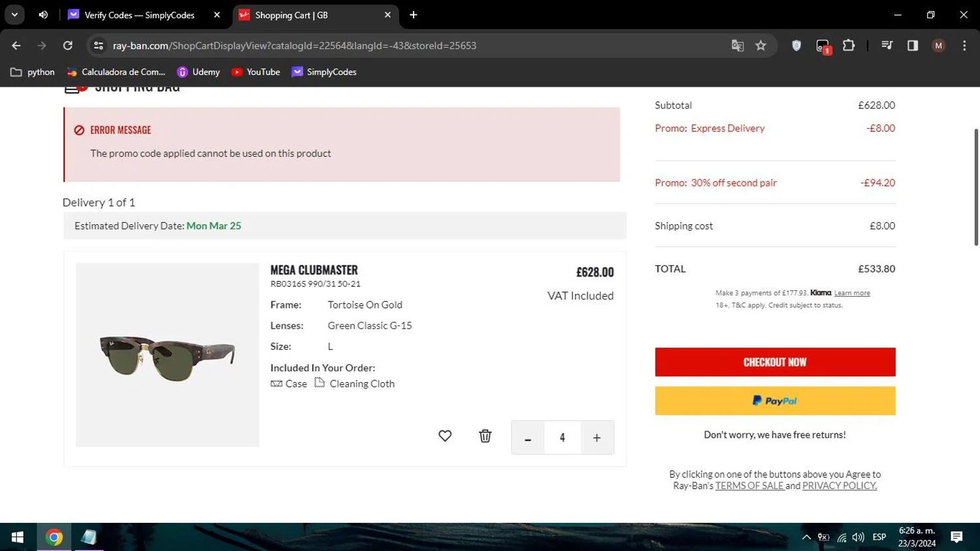This screenshot has height=551, width=980.
Task: Close the Verify Codes — SimplyCodes tab
Action: tap(217, 15)
